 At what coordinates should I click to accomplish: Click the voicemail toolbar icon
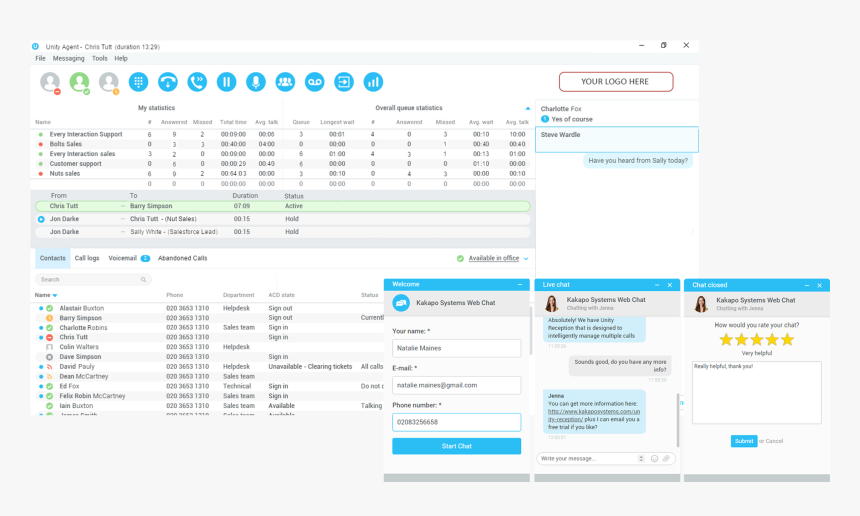point(314,82)
